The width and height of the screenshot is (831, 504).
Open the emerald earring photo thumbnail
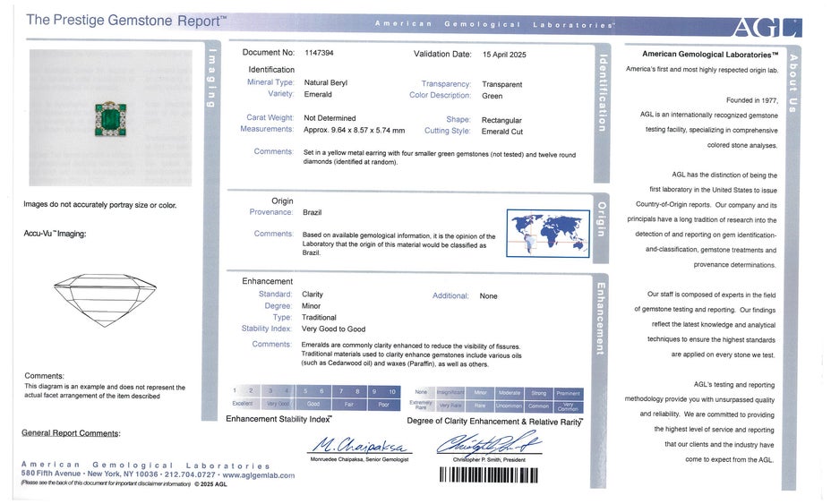point(110,118)
